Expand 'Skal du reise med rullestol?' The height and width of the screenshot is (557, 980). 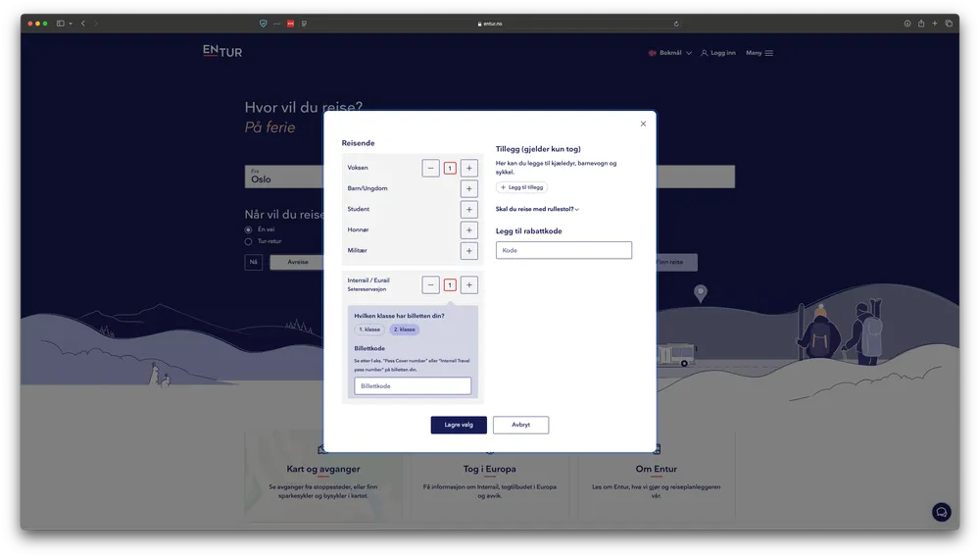537,209
